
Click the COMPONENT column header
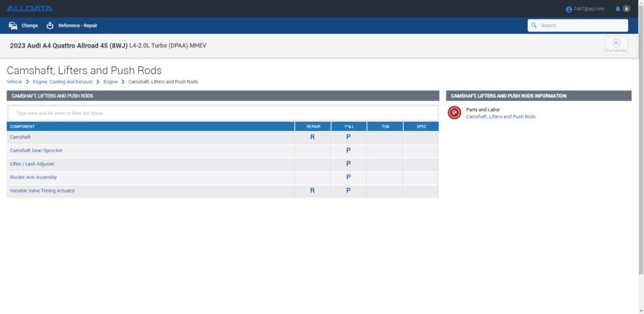pyautogui.click(x=151, y=127)
